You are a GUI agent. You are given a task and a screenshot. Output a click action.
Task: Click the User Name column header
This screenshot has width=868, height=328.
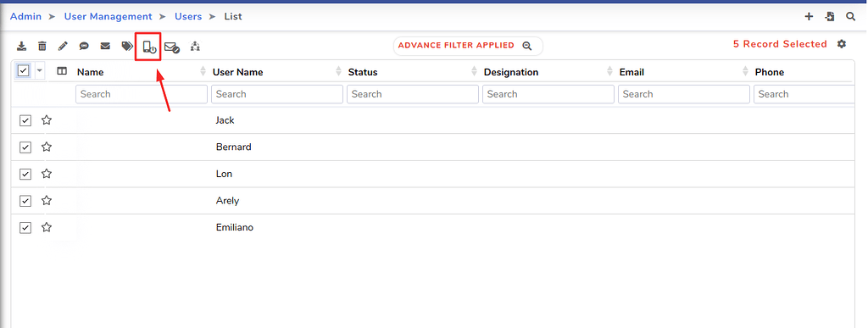[x=237, y=72]
